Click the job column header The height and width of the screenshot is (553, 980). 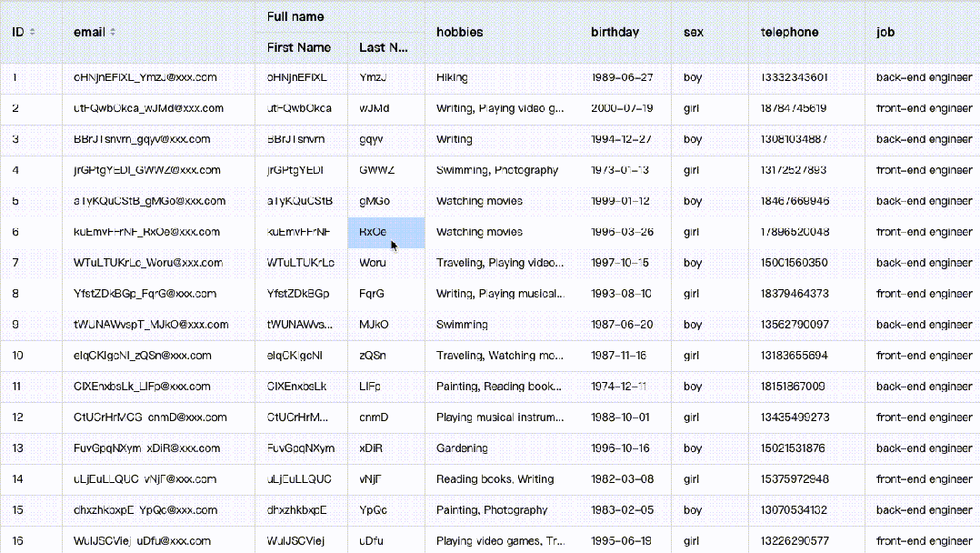coord(885,32)
